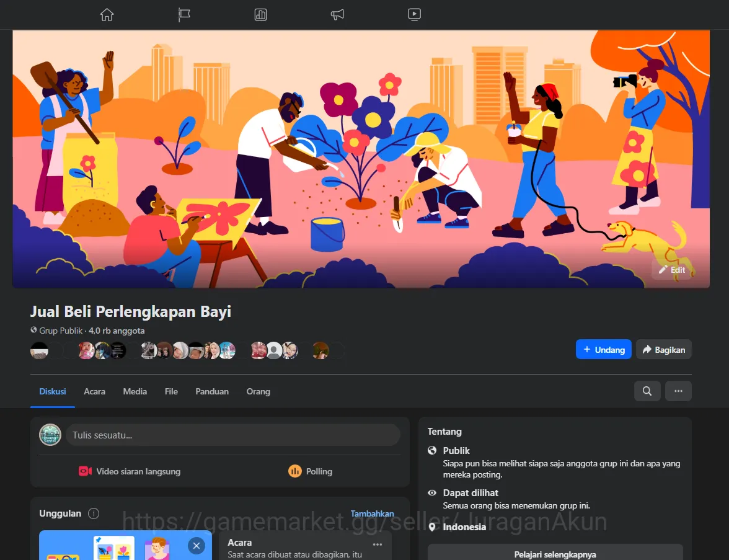Click the Grup Publik label
Image resolution: width=729 pixels, height=560 pixels.
pos(61,331)
